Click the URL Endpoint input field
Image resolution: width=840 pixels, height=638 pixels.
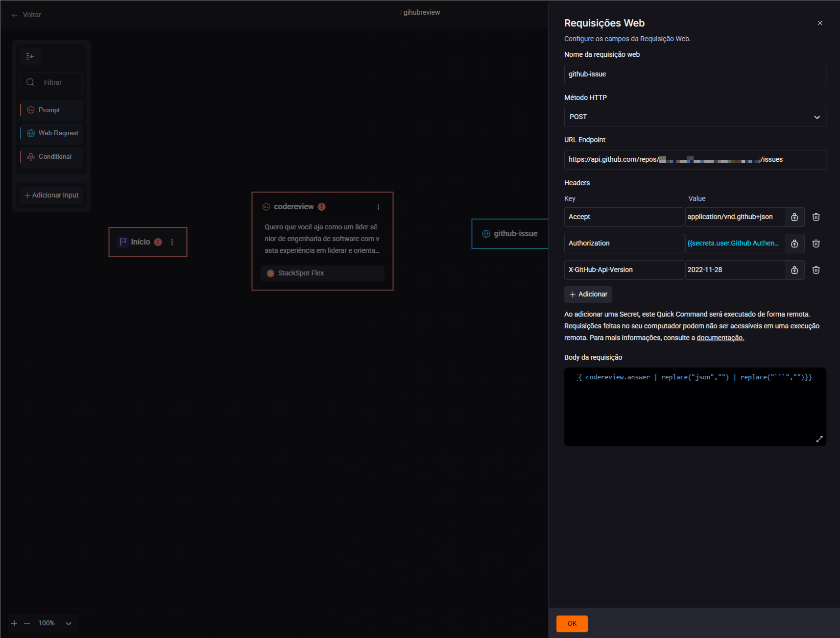point(695,159)
